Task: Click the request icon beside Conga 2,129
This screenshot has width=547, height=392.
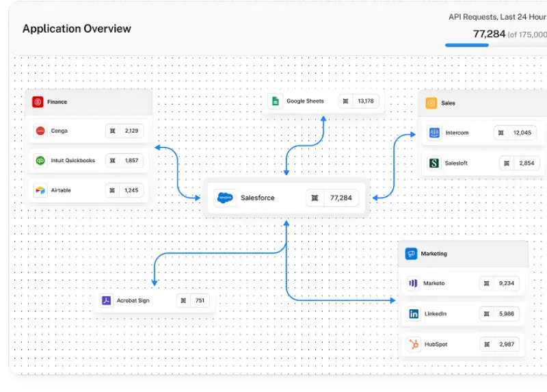Action: coord(113,131)
